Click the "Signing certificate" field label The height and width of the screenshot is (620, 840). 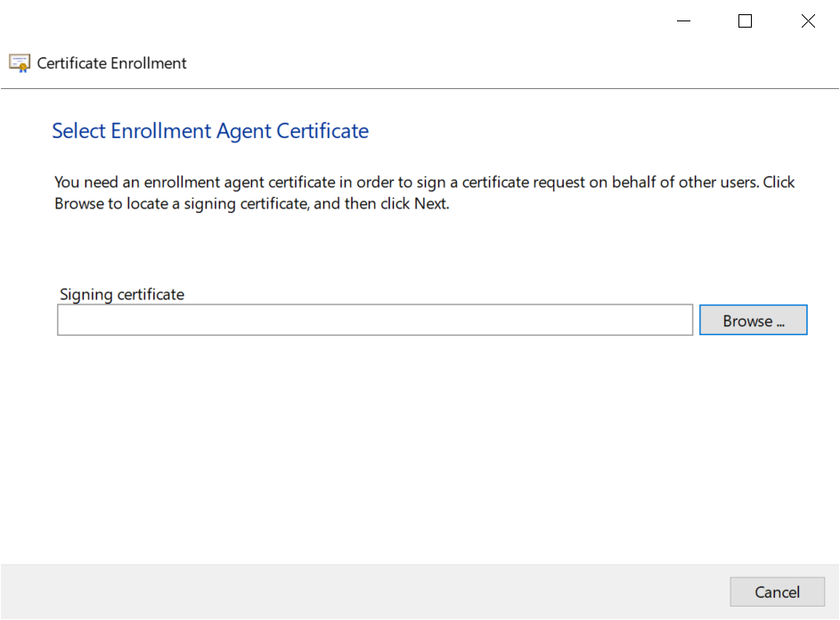pos(122,294)
